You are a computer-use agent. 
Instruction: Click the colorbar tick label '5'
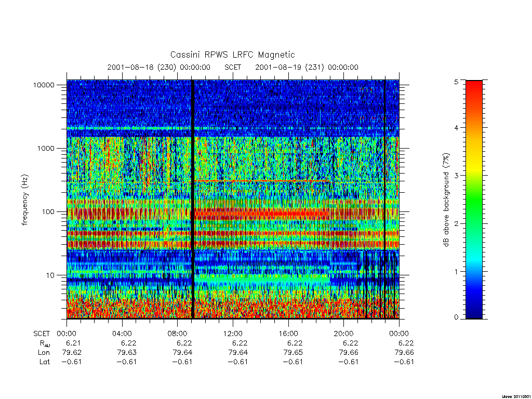(x=456, y=82)
